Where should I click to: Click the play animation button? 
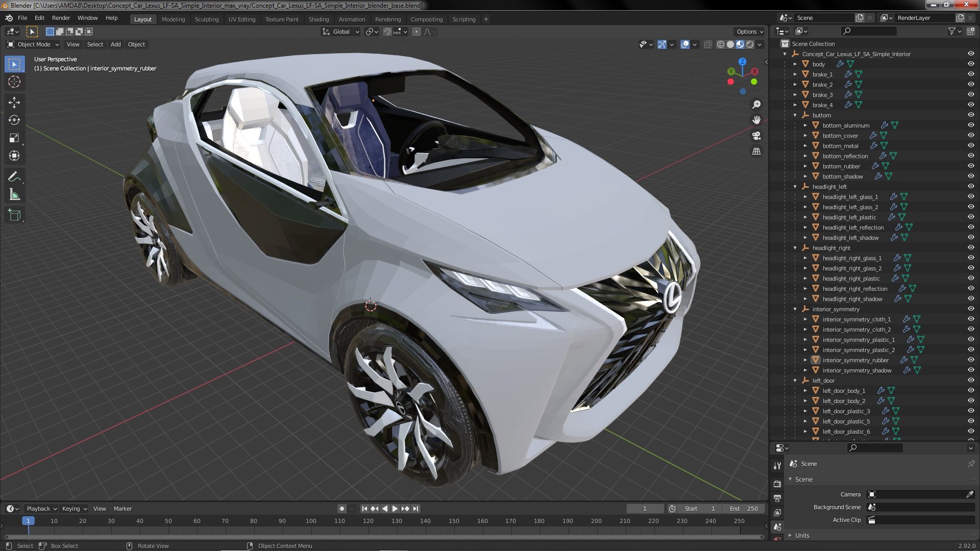coord(395,509)
